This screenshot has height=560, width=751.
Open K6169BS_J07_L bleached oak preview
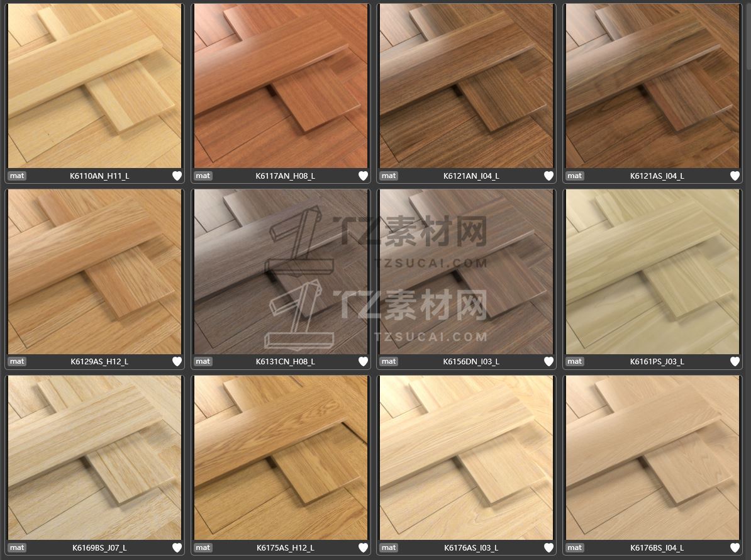pos(95,457)
